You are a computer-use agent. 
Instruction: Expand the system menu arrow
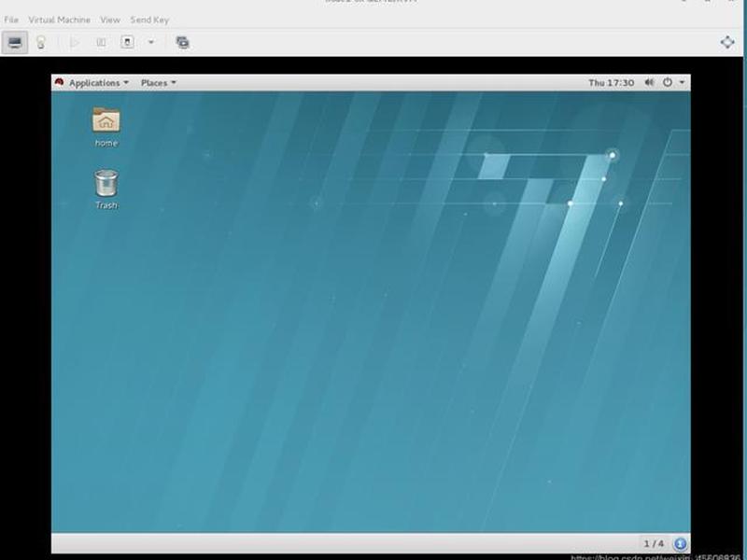click(683, 83)
